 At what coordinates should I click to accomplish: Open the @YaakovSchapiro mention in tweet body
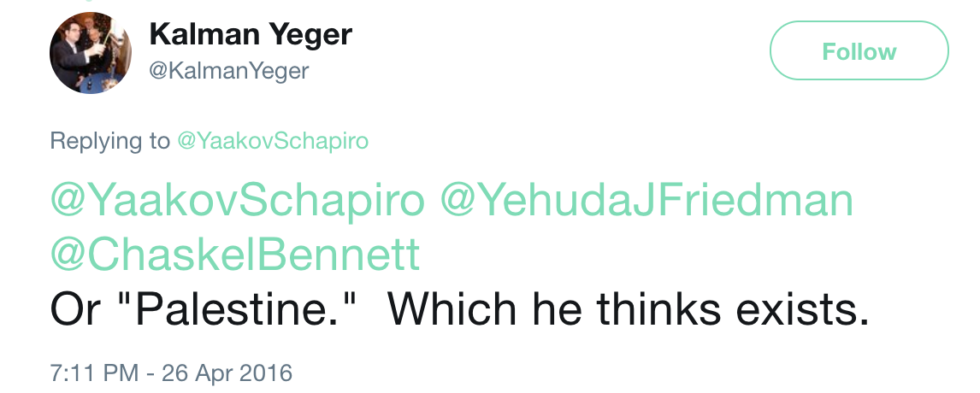(238, 201)
